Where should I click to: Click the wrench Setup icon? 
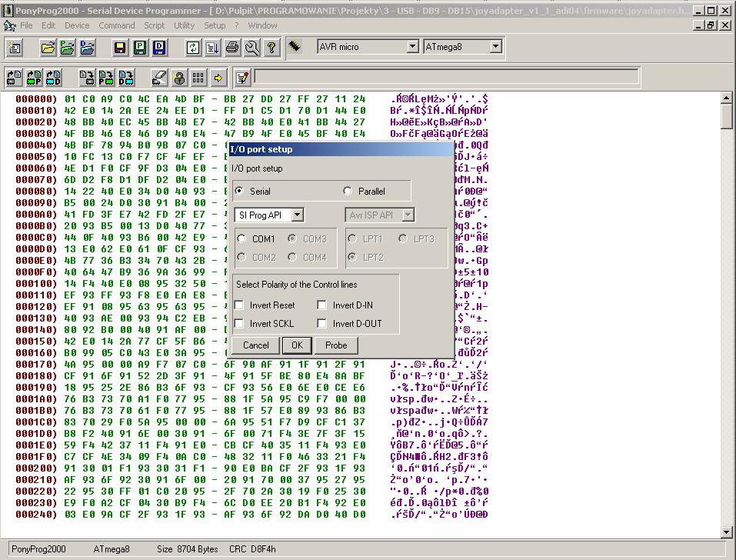point(252,48)
